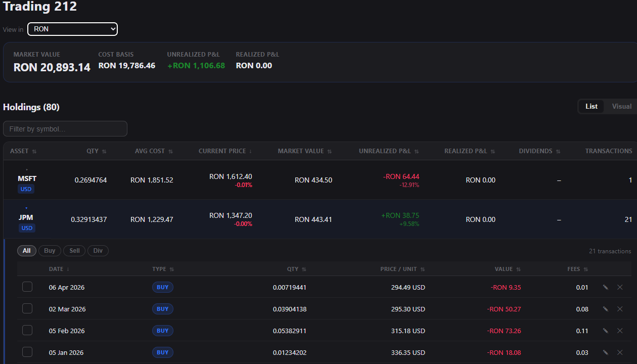Delete the 06 Apr 2026 transaction
Screen dimensions: 637x364
pos(620,287)
